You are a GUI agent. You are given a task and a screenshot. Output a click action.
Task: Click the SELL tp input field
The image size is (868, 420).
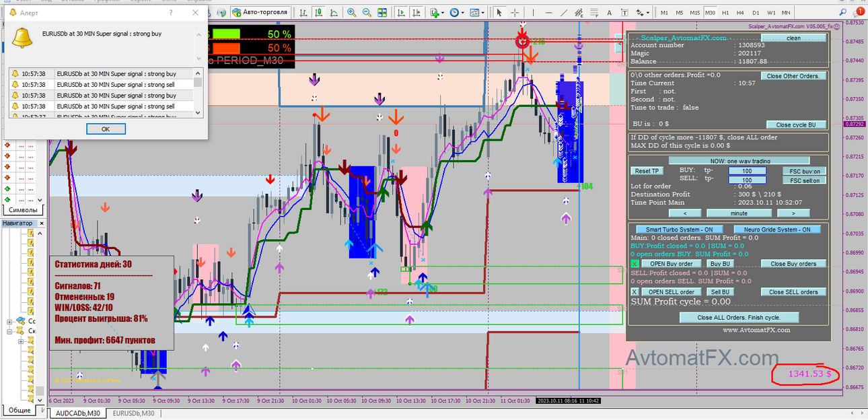coord(748,180)
